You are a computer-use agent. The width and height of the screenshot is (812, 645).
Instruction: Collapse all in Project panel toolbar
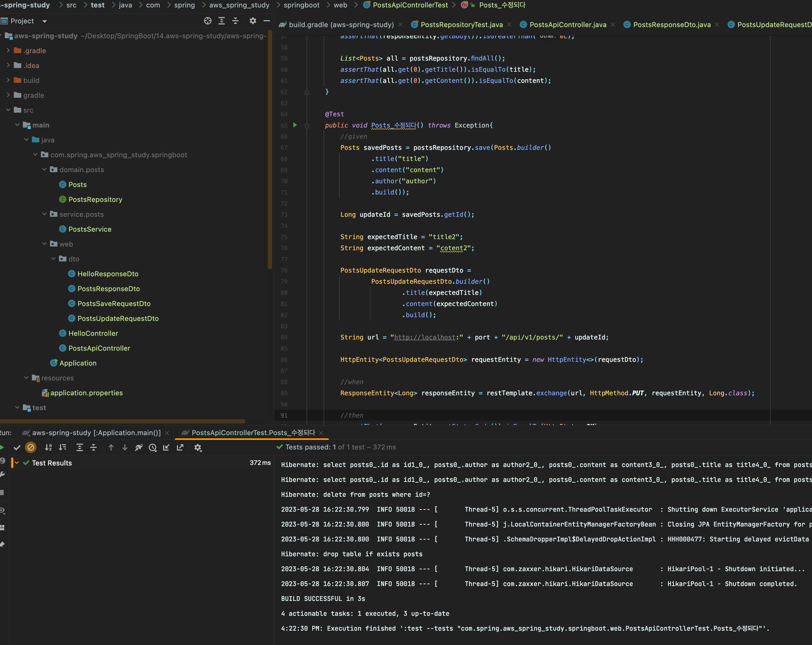pos(235,21)
